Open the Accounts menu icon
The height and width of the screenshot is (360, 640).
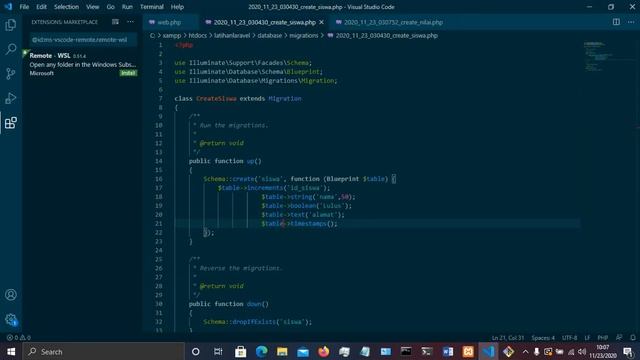point(11,295)
